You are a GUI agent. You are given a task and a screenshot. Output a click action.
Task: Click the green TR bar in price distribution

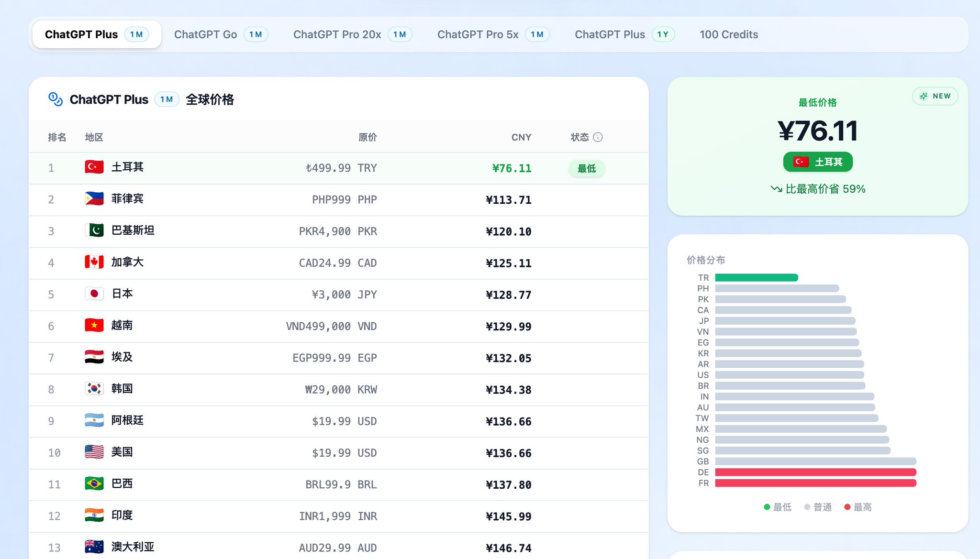[x=757, y=277]
